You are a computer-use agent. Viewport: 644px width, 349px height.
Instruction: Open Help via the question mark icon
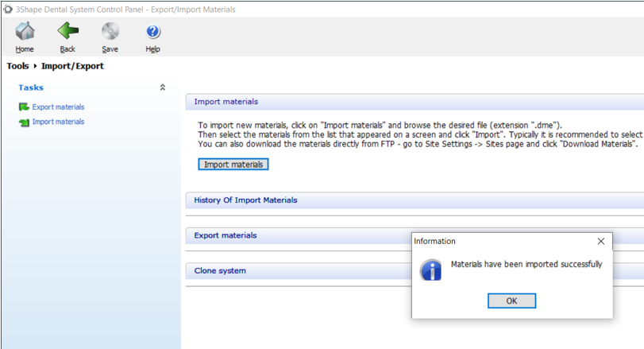(x=153, y=32)
